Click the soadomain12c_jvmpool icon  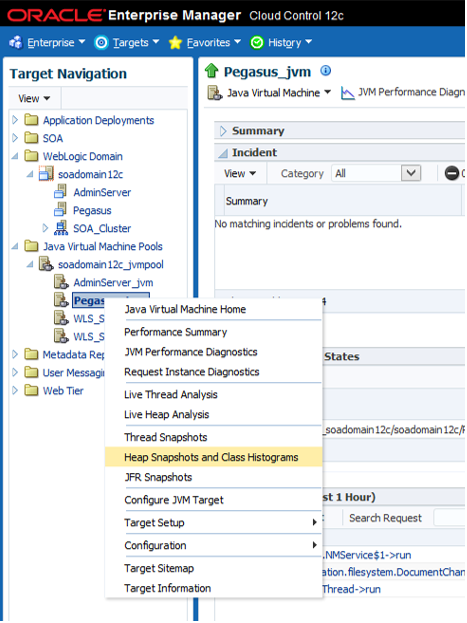[46, 264]
